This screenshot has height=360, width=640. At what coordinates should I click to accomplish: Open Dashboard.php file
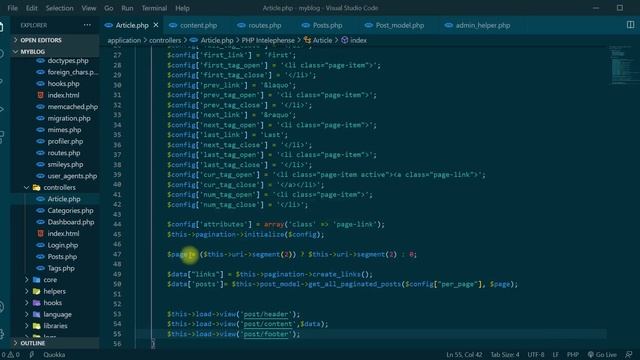tap(71, 222)
